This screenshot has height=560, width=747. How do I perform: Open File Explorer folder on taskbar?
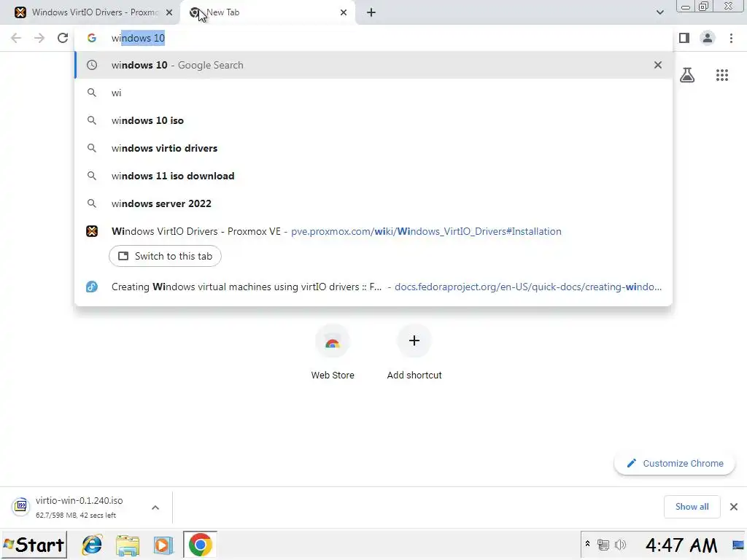[127, 545]
